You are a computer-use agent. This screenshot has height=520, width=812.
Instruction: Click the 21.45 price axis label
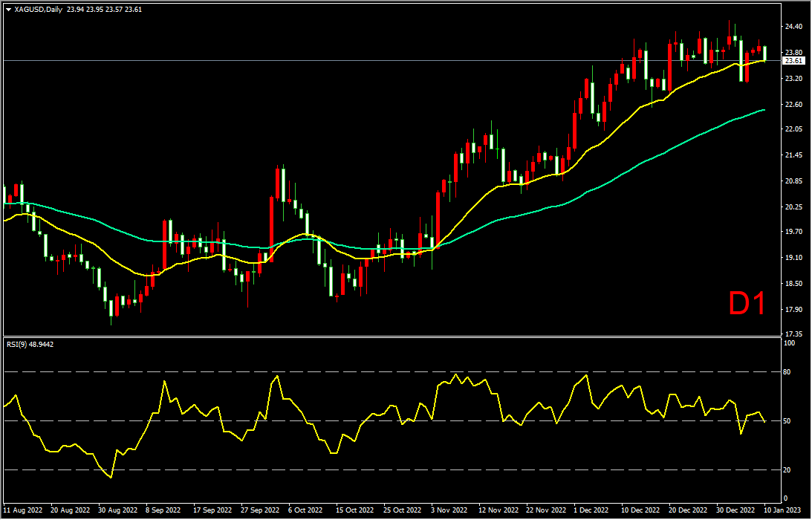(x=794, y=155)
